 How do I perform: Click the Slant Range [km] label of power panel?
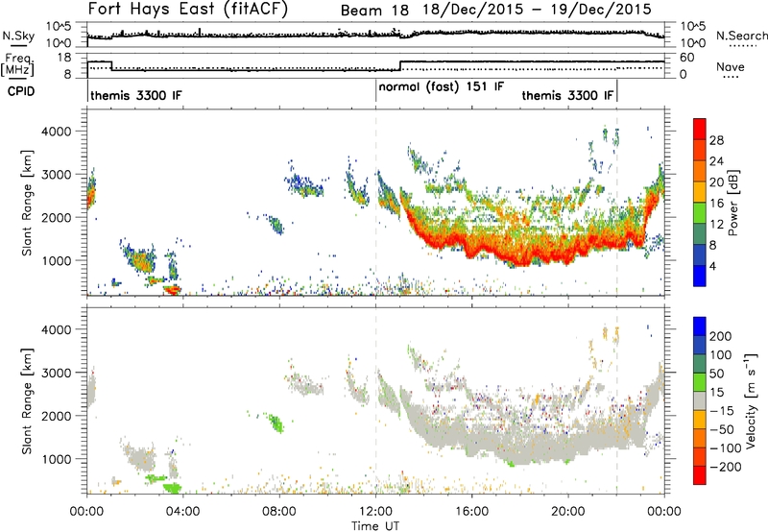tap(27, 203)
